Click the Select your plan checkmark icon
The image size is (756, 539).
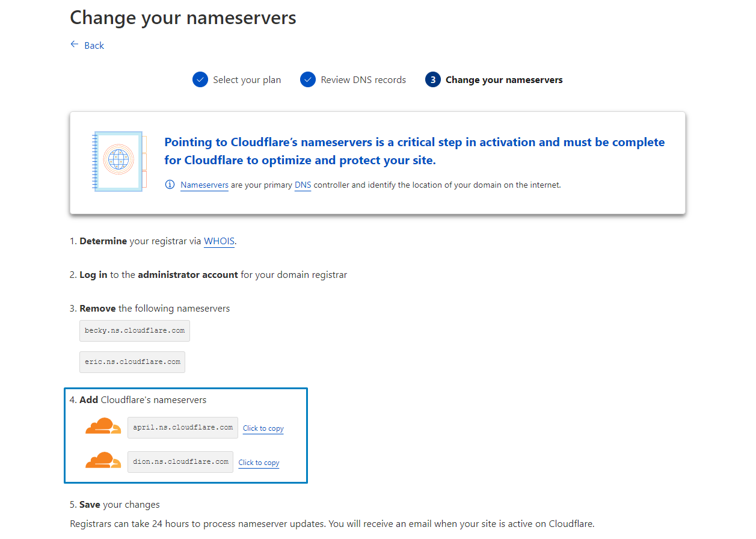pos(200,79)
